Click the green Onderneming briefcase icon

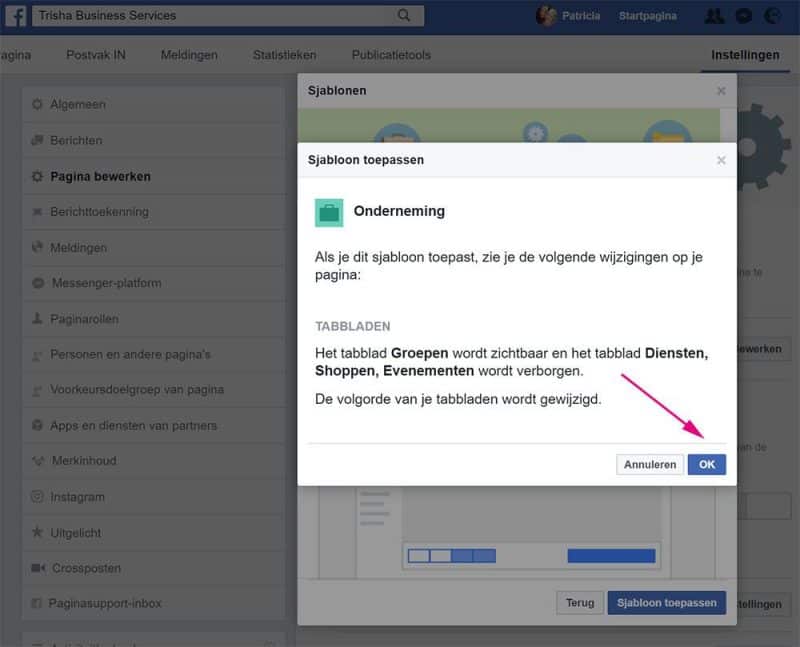coord(329,213)
